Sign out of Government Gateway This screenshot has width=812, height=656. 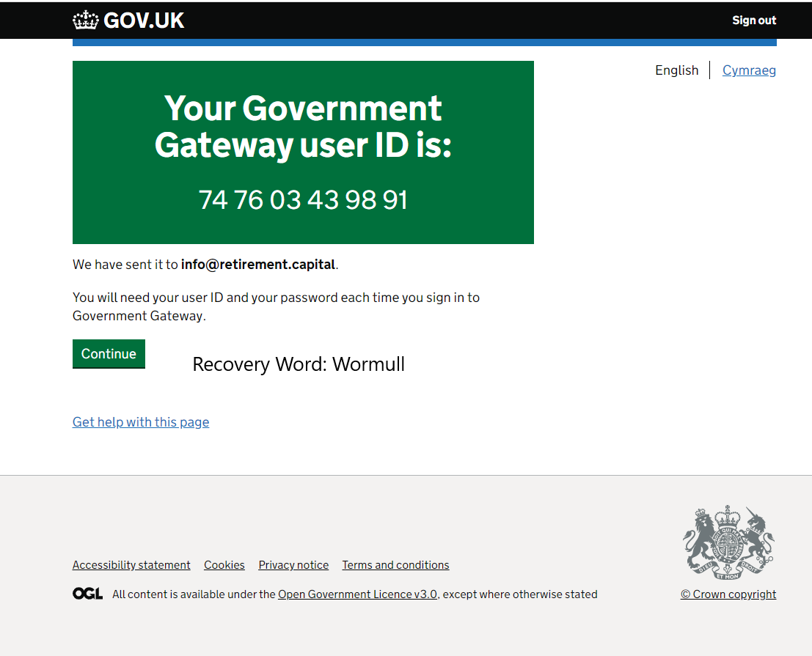[754, 21]
